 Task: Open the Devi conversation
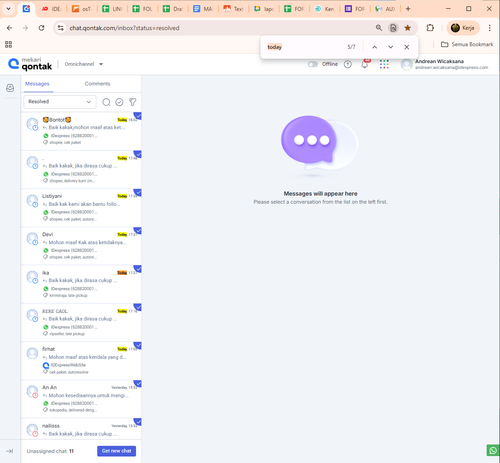click(x=81, y=246)
